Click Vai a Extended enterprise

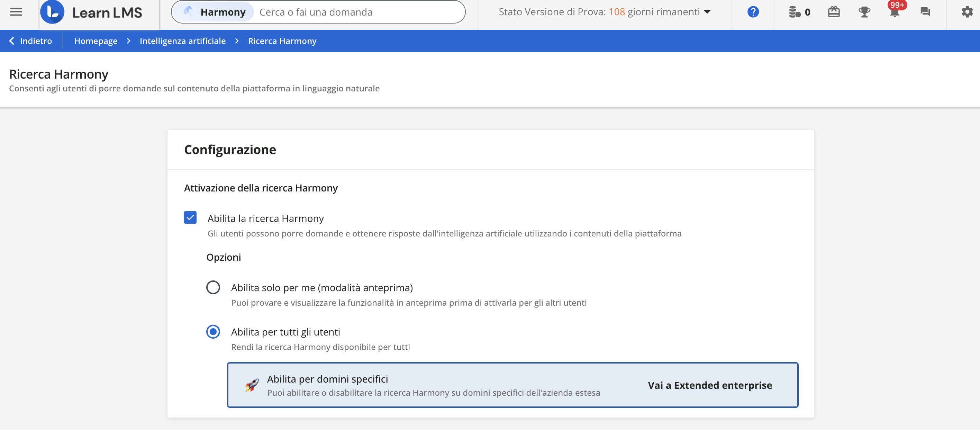point(710,385)
